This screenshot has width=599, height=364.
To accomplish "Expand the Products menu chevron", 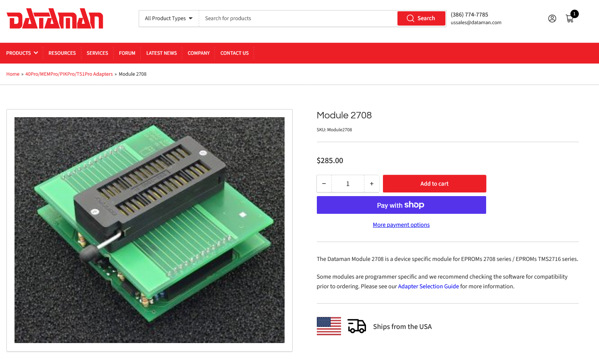I will pos(36,53).
